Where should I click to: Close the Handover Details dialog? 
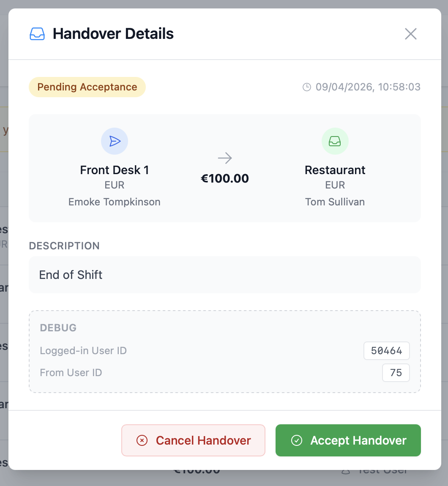[x=410, y=34]
